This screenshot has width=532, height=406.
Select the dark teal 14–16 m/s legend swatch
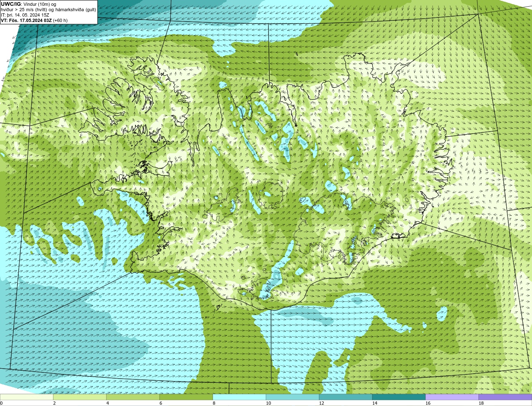(399, 397)
